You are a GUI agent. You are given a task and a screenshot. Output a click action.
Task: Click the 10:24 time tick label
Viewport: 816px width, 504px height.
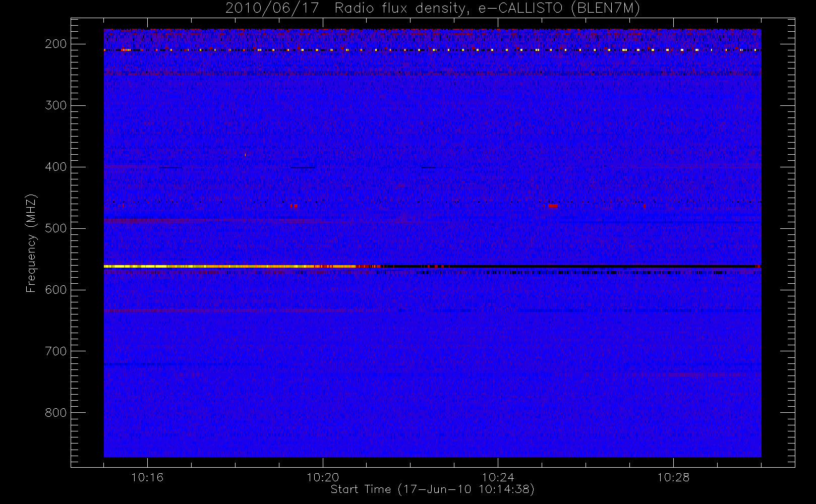(498, 477)
